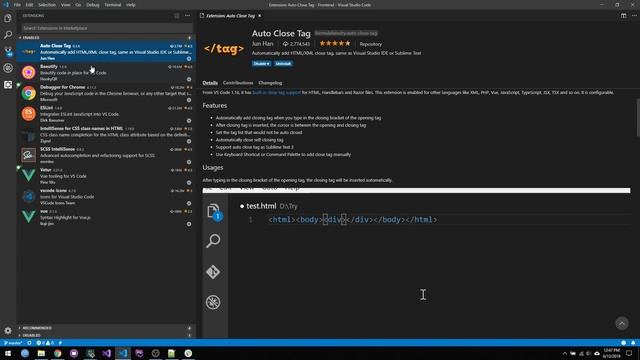
Task: Open the Extensions view in the activity bar
Action: 8,84
